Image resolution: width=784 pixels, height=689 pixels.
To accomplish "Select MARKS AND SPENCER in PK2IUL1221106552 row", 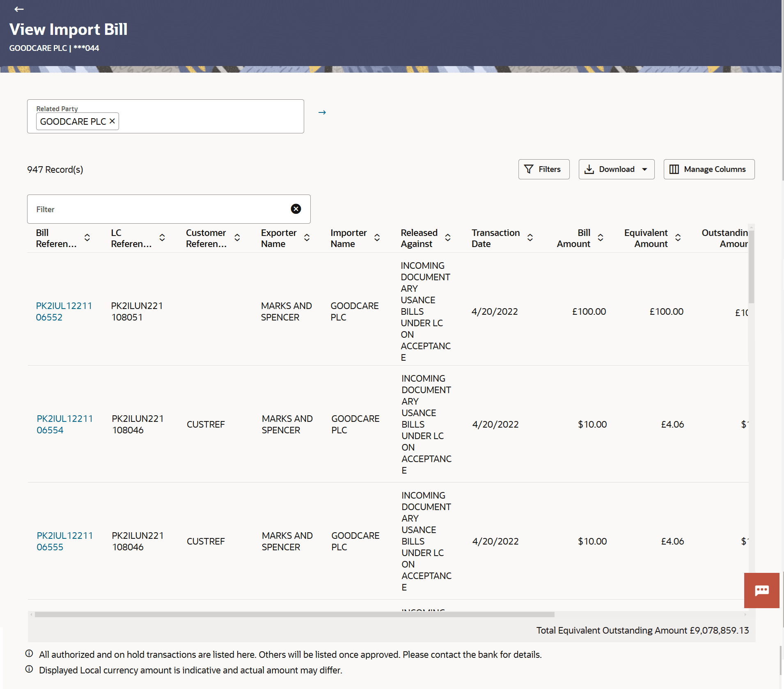I will (x=287, y=311).
